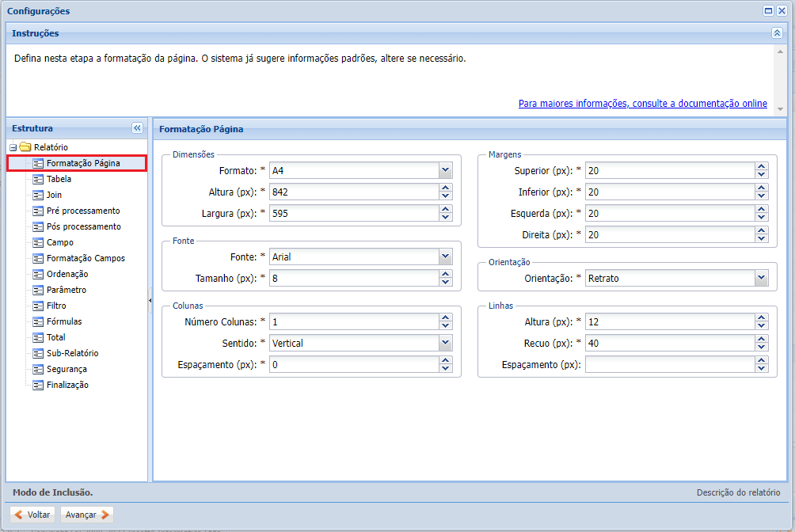Viewport: 795px width, 532px height.
Task: Click the Avançar button
Action: coord(87,515)
